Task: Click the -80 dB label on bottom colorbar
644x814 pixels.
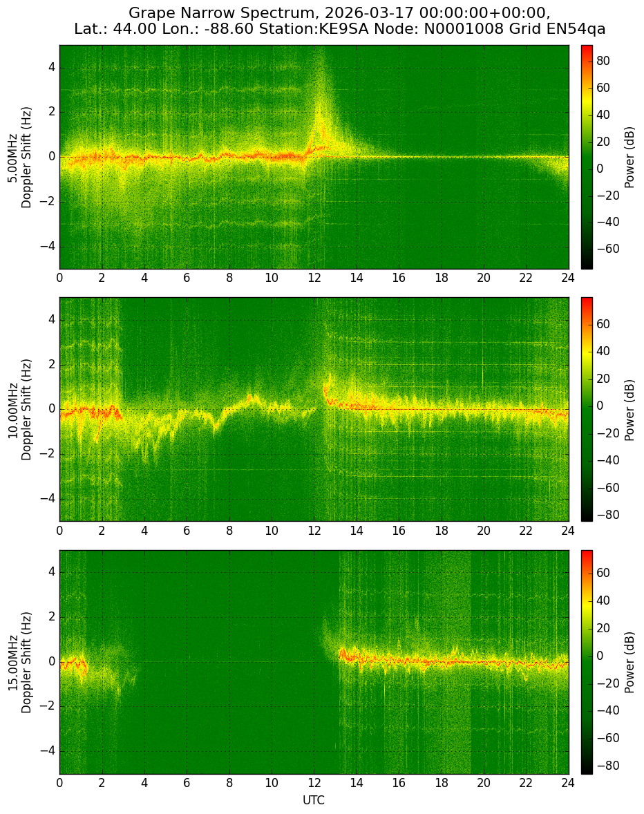Action: tap(606, 766)
